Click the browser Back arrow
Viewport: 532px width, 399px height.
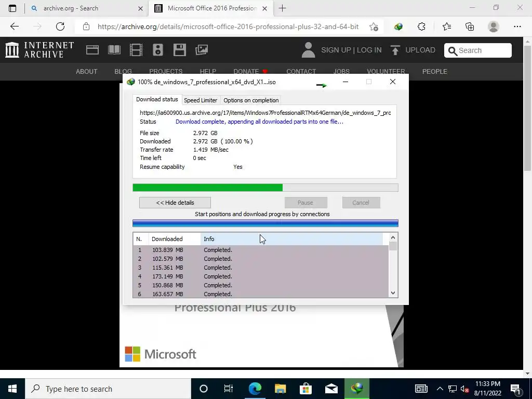point(14,26)
